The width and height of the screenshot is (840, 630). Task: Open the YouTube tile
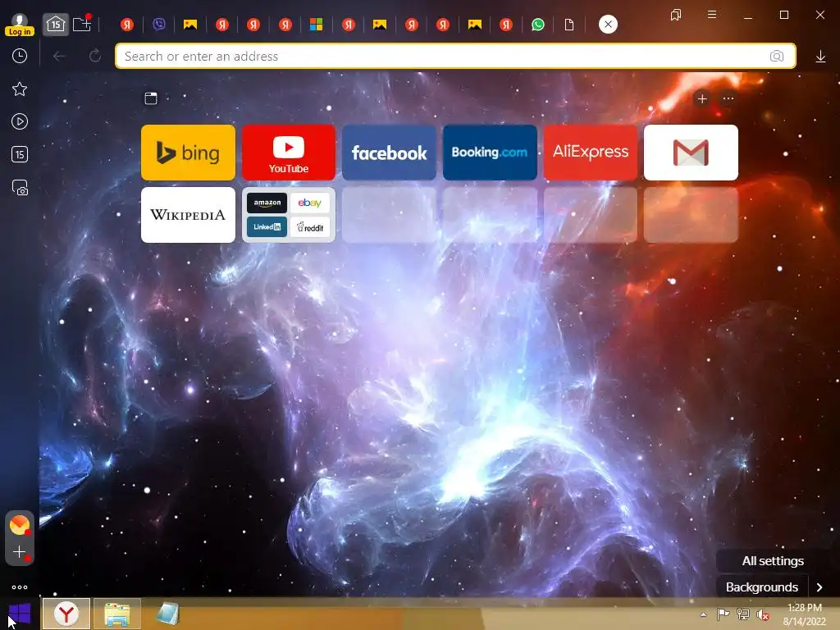289,153
